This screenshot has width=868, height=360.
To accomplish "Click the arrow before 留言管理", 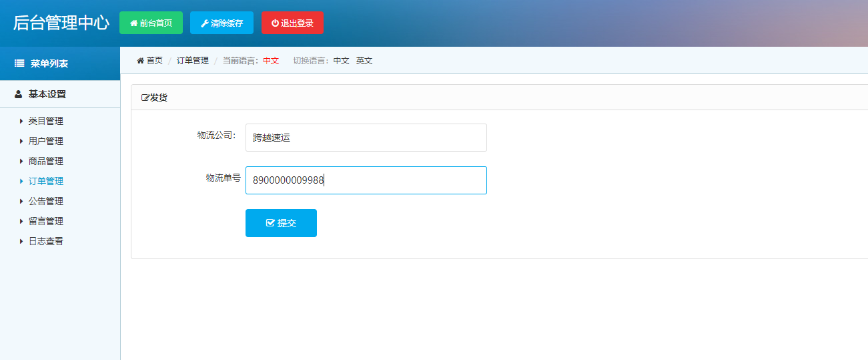I will click(21, 222).
